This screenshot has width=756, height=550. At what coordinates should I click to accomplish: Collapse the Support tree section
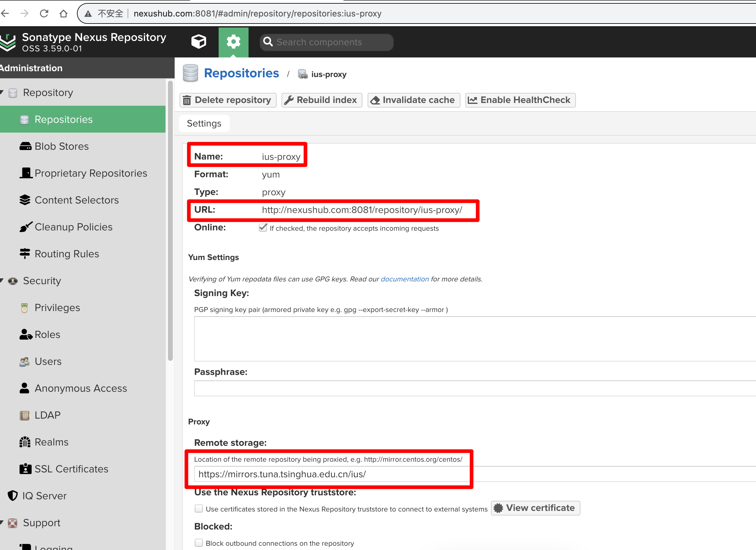click(2, 522)
